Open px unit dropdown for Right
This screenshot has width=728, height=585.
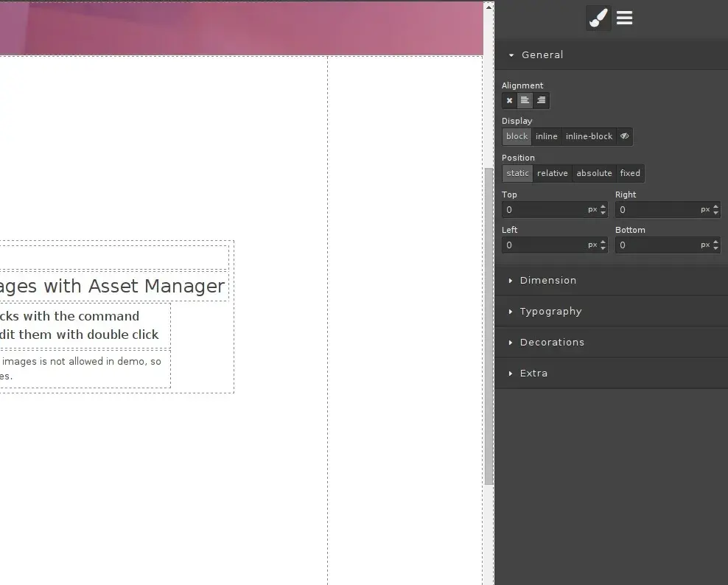pyautogui.click(x=705, y=210)
